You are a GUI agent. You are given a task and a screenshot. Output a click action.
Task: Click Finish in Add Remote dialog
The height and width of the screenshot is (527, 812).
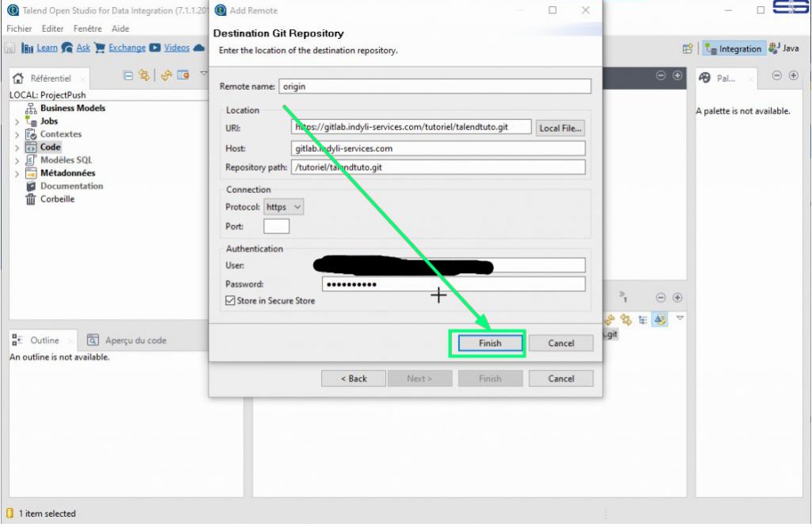point(490,343)
